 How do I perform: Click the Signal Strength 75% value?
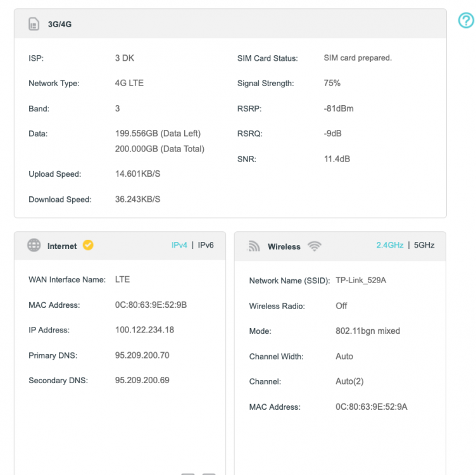[332, 83]
